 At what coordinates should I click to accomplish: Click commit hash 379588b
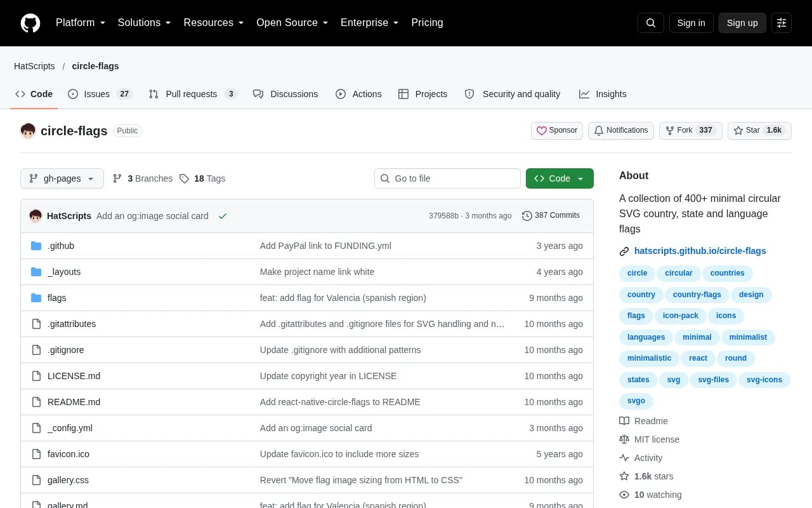(x=443, y=216)
